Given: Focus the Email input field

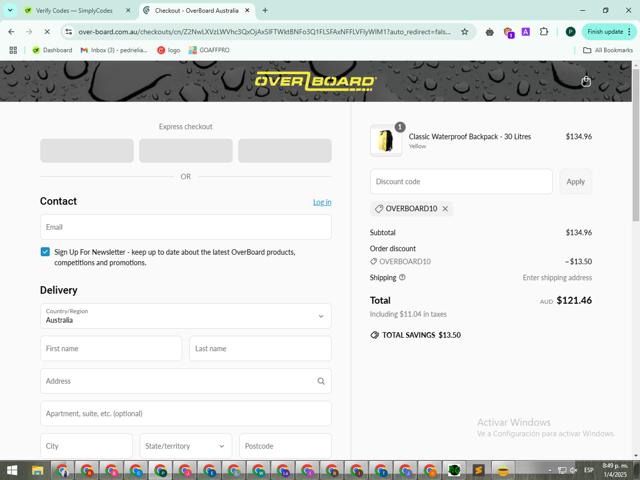Looking at the screenshot, I should pos(186,227).
